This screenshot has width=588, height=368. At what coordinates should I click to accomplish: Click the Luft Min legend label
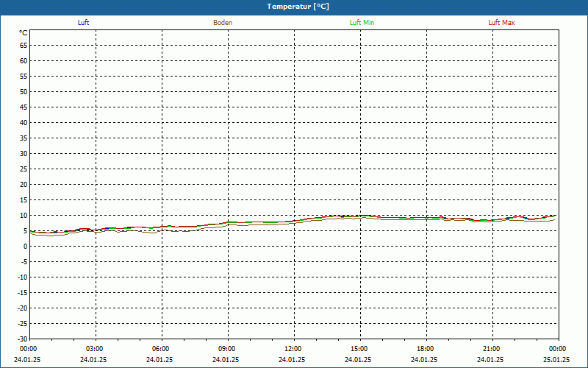click(362, 23)
